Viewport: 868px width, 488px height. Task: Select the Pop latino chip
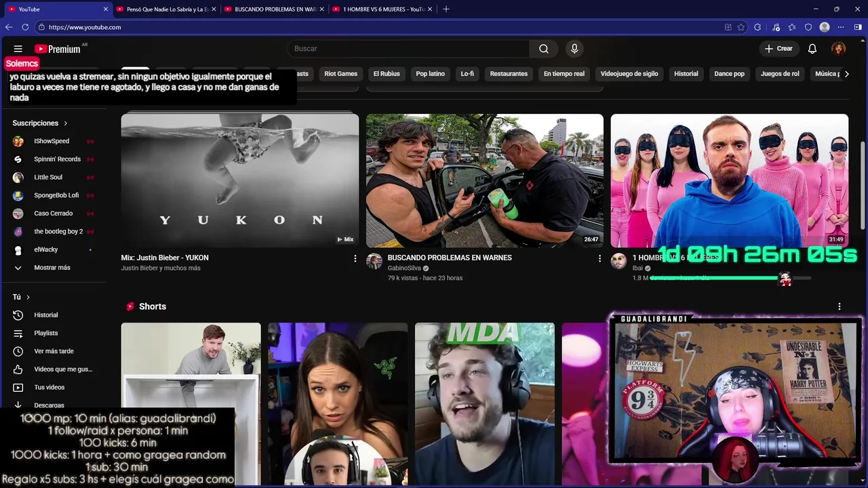[431, 74]
